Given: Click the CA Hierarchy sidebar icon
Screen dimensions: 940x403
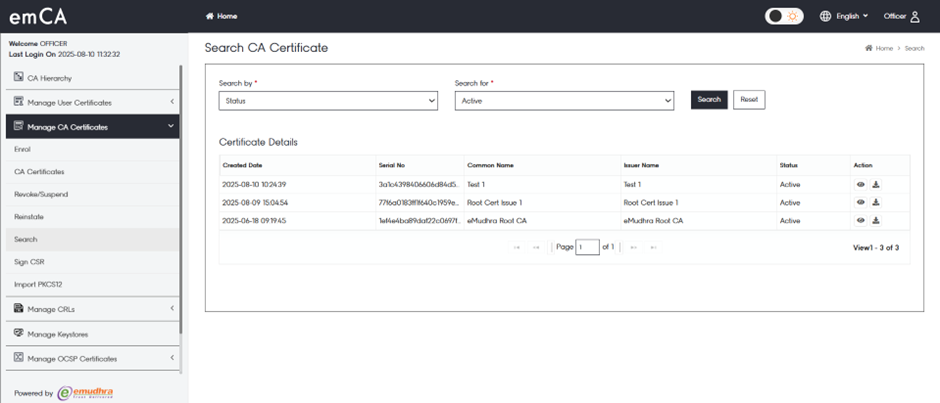Looking at the screenshot, I should tap(18, 77).
